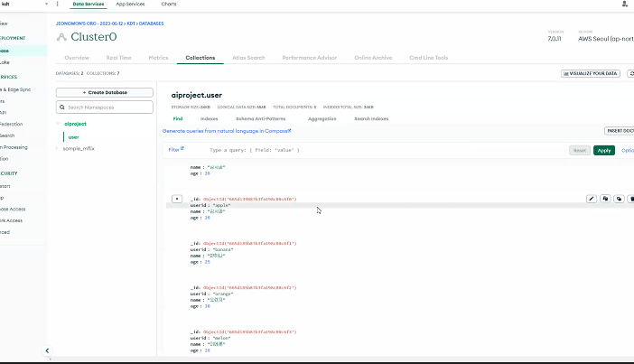Select the Collections tab
The image size is (634, 364).
(200, 58)
